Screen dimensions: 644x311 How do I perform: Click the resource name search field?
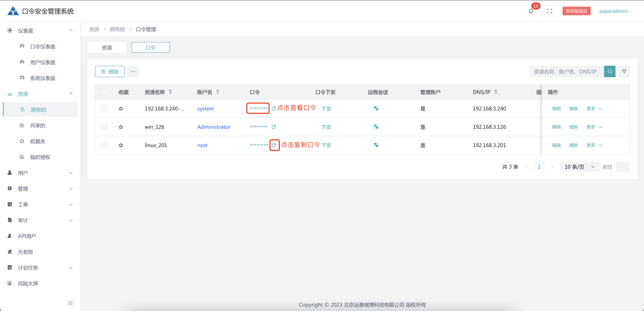(x=566, y=71)
